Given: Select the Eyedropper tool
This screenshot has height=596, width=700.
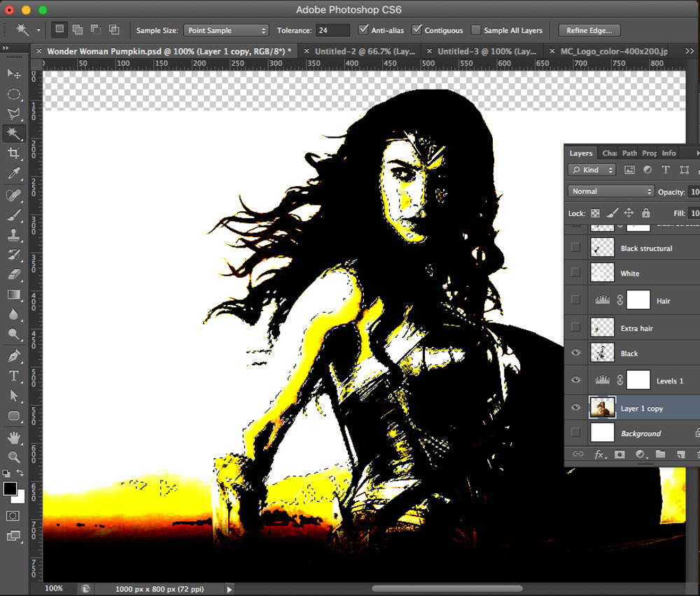Looking at the screenshot, I should click(13, 173).
